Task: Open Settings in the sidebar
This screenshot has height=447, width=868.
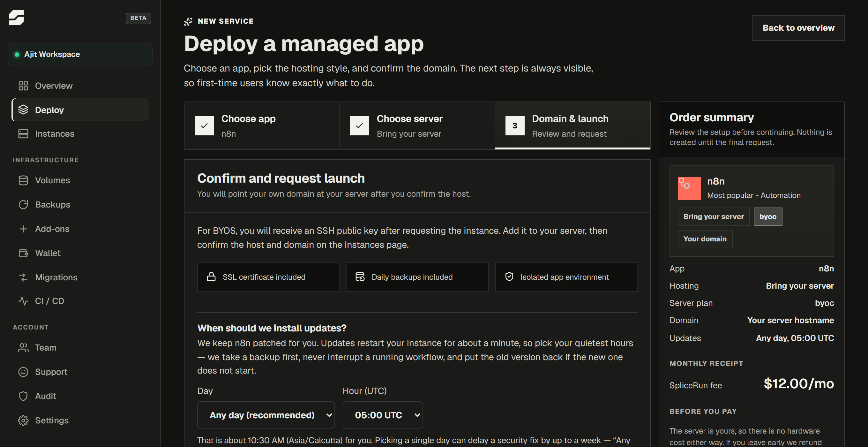Action: point(80,420)
